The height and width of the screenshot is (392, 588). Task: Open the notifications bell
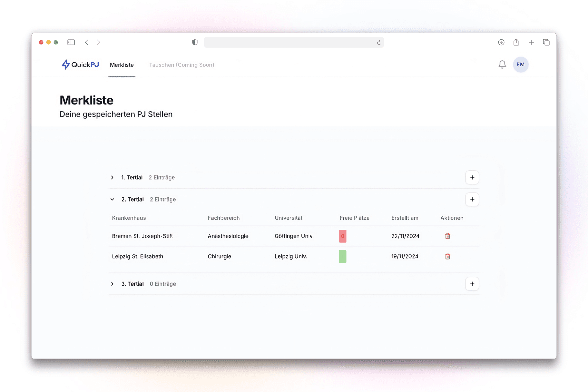tap(502, 65)
